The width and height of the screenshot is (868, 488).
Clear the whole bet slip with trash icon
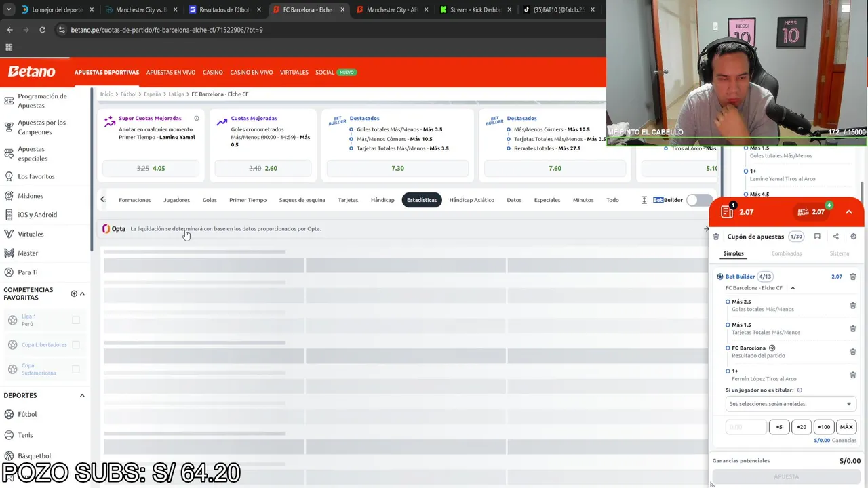pos(716,237)
